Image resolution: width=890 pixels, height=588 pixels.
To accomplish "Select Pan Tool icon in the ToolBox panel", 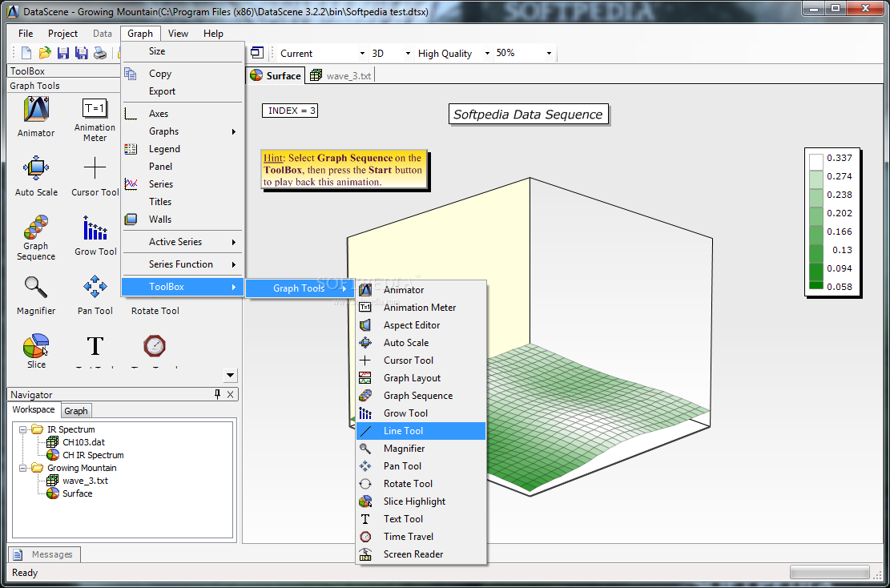I will click(95, 287).
